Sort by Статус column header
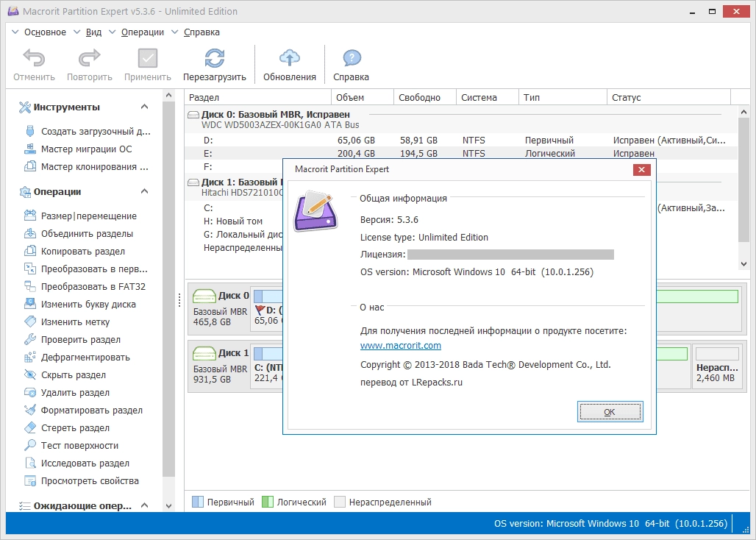 click(x=668, y=97)
